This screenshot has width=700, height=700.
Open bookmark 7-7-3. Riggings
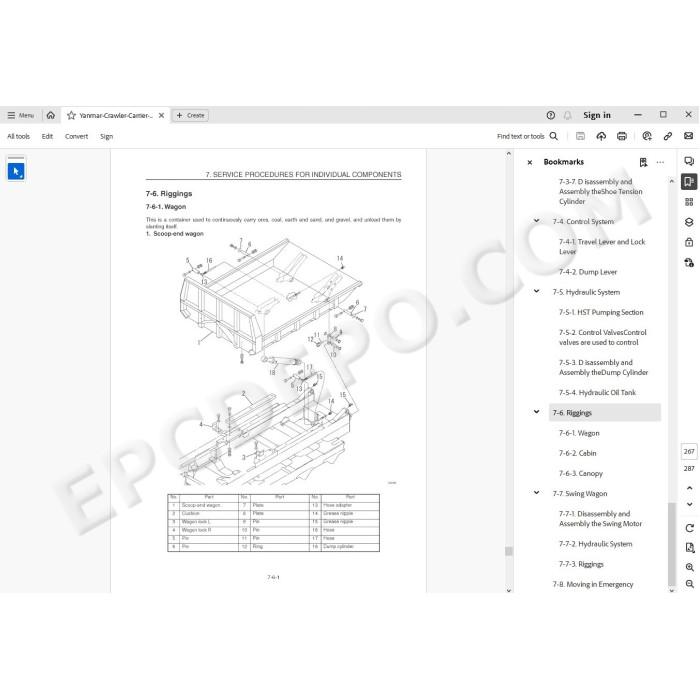click(x=581, y=564)
